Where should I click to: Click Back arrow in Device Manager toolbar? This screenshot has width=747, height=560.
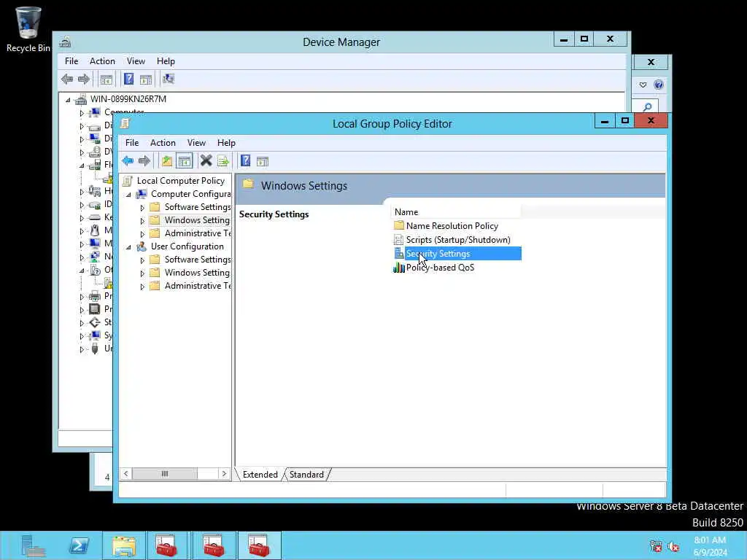click(67, 79)
